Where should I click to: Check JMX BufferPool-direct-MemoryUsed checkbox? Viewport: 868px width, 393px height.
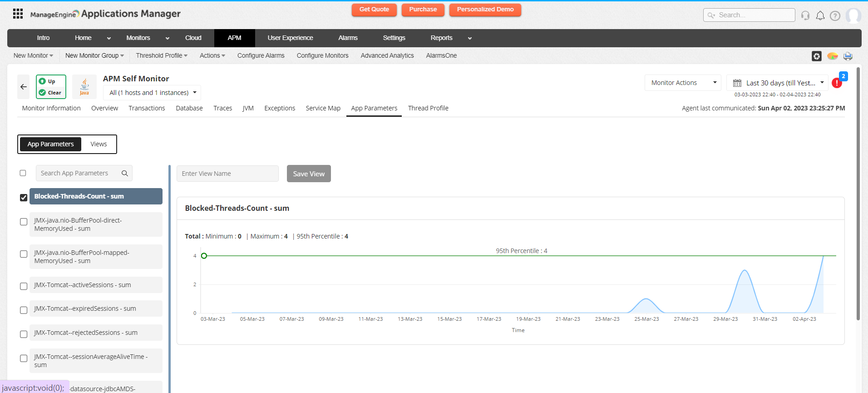tap(24, 222)
